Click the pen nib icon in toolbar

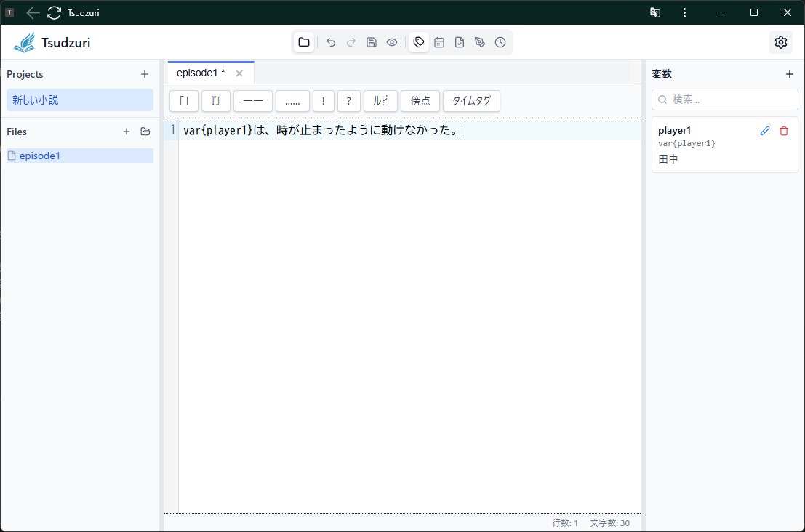(x=480, y=42)
